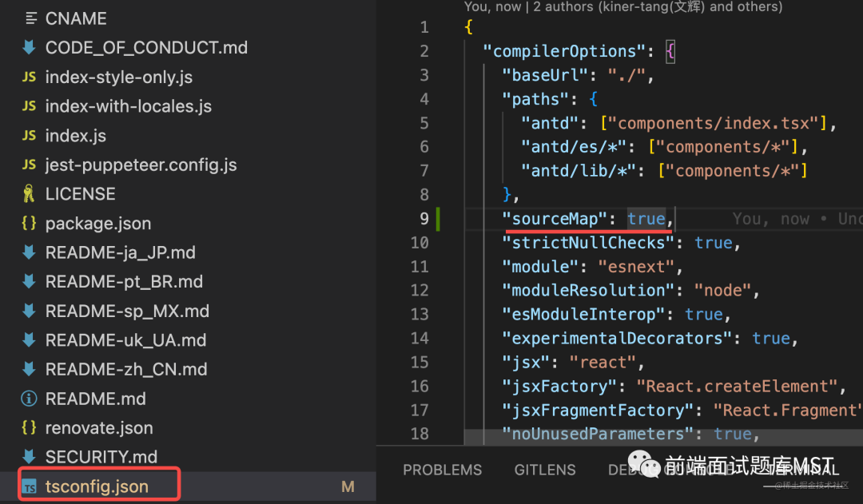
Task: Click the "strictNullChecks" key
Action: (588, 243)
